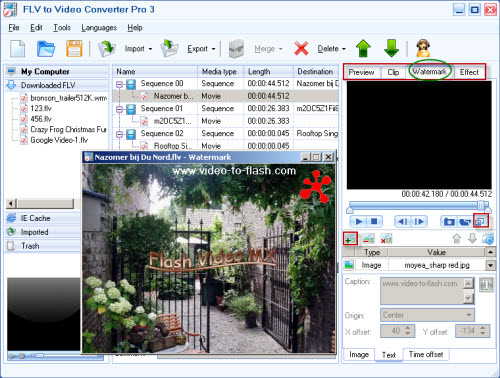Open snapshot folder icon in player controls

(465, 221)
